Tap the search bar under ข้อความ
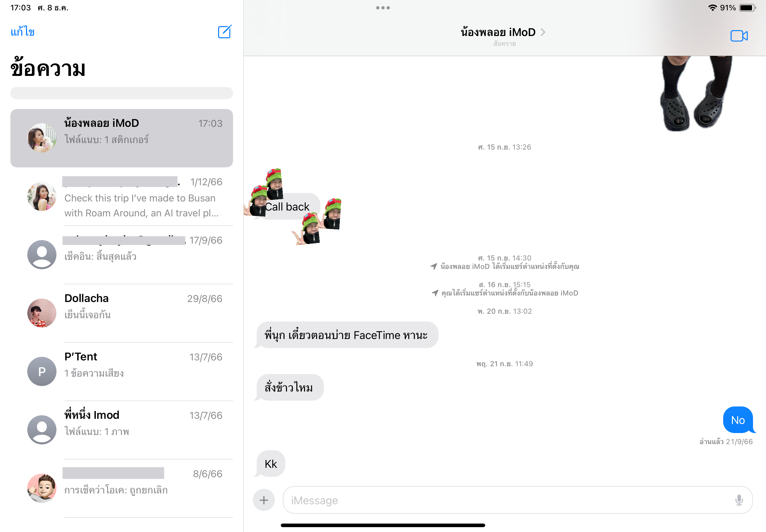This screenshot has width=766, height=532. 121,93
